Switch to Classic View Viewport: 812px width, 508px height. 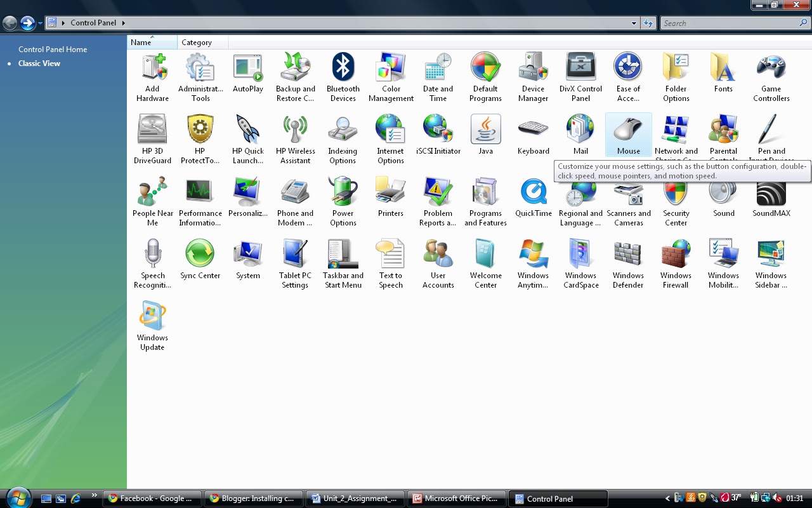(40, 63)
